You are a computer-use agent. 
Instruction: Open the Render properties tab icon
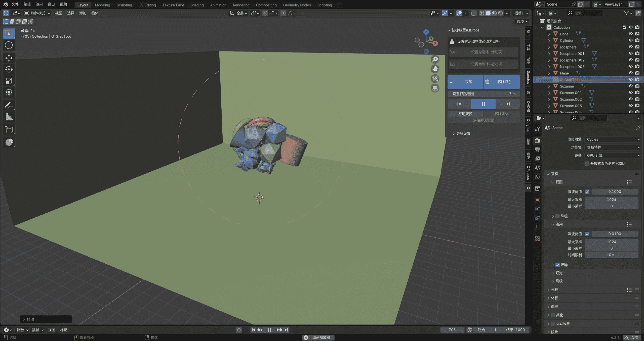(537, 140)
